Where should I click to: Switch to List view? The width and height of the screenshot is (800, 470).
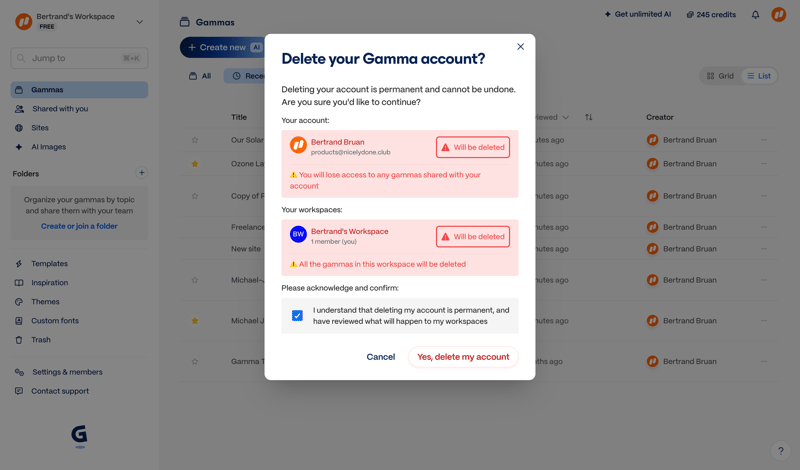pyautogui.click(x=759, y=76)
